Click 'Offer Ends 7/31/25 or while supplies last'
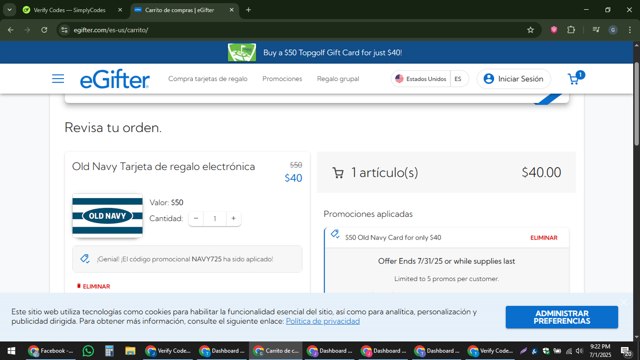Image resolution: width=640 pixels, height=360 pixels. (447, 261)
